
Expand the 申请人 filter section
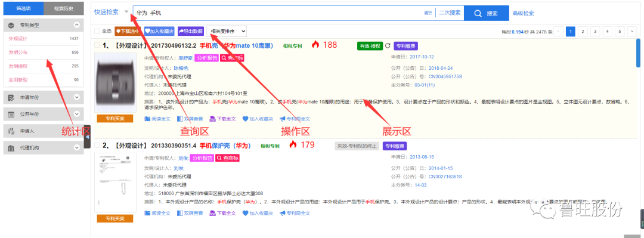[x=76, y=131]
